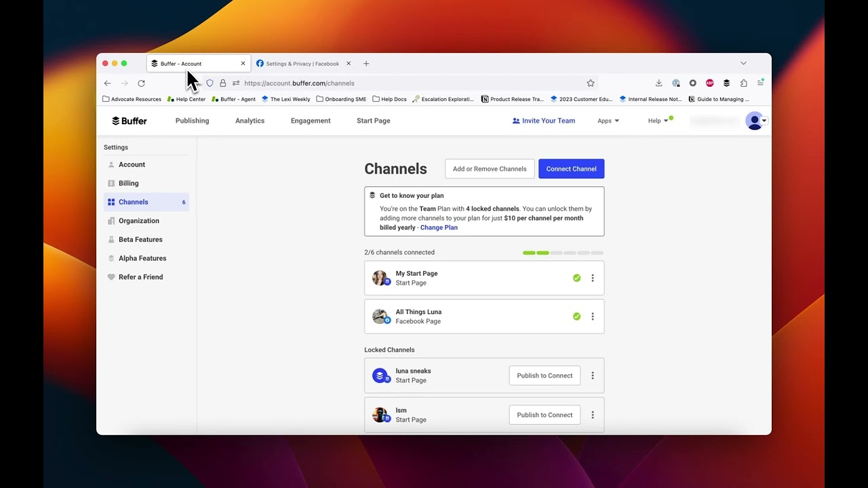Select Organization in the Settings sidebar

(146, 221)
